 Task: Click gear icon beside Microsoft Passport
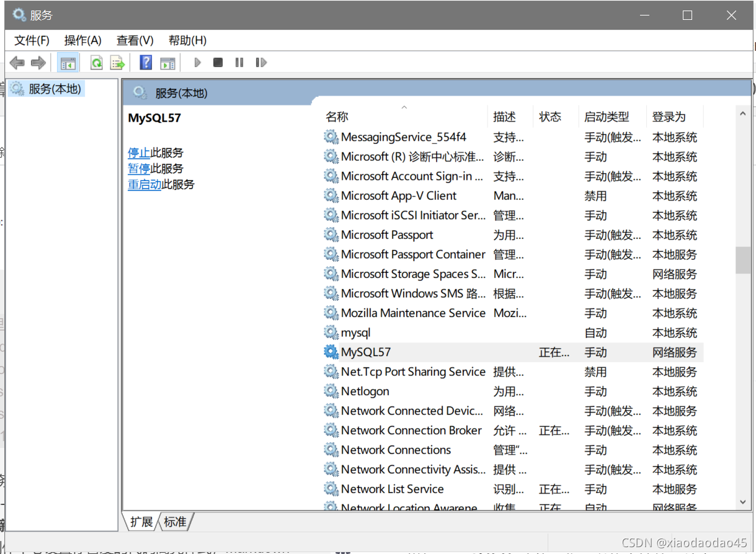332,235
